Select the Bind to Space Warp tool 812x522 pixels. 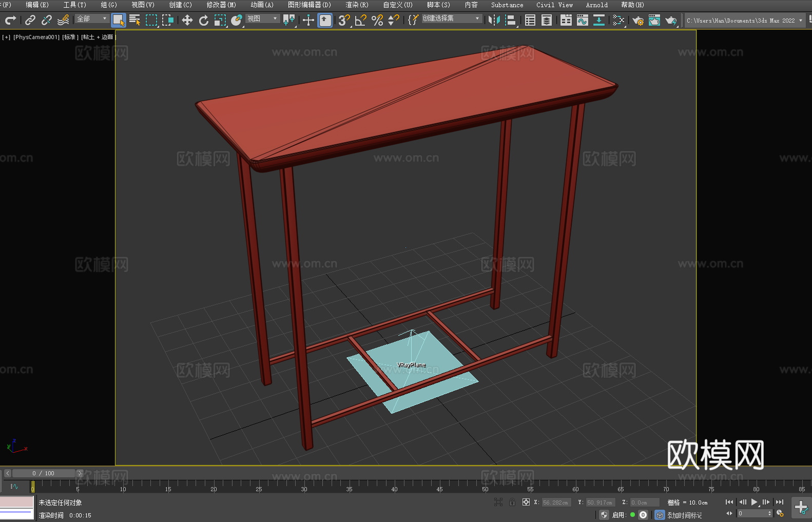coord(63,21)
